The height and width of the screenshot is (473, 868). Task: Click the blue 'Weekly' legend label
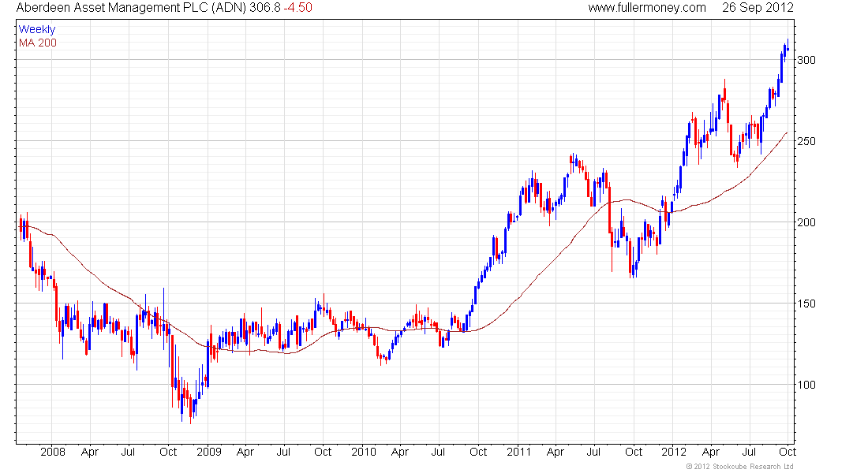(37, 29)
